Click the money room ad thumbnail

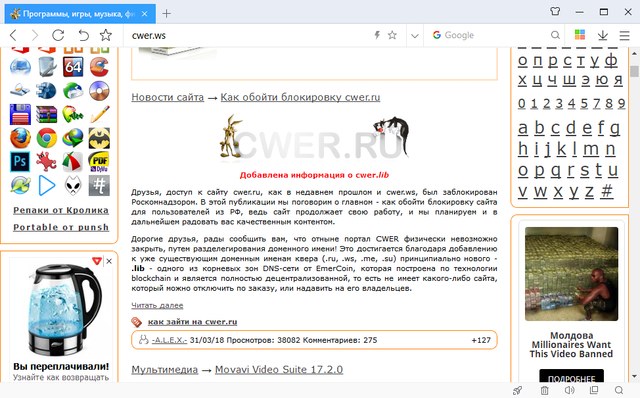(x=571, y=273)
